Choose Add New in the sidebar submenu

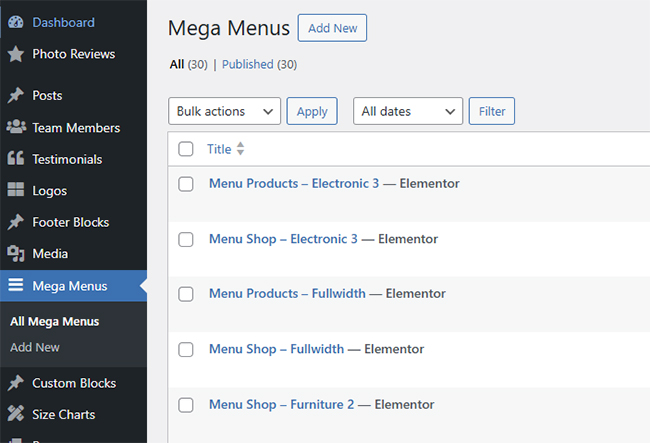pyautogui.click(x=35, y=347)
